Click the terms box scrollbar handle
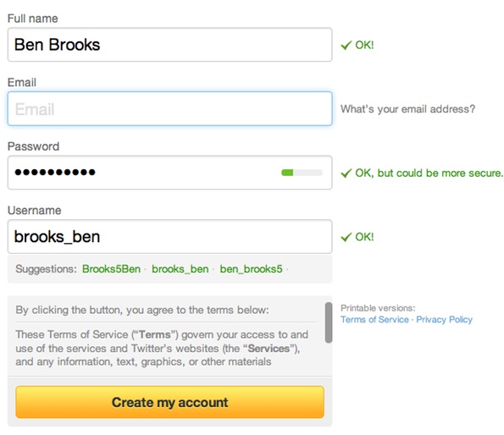Screen dimensions: 504x435 coord(328,322)
